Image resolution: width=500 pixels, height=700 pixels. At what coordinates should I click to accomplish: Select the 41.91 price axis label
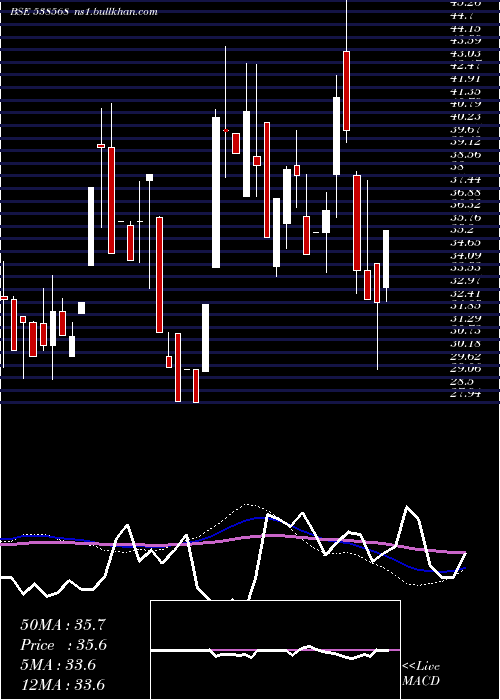pos(466,79)
